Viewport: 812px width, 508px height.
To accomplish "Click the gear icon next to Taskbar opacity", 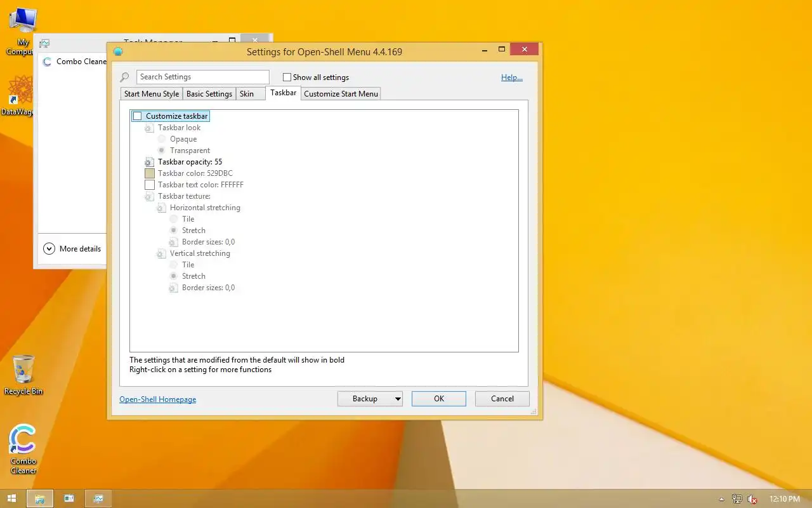I will pyautogui.click(x=149, y=162).
